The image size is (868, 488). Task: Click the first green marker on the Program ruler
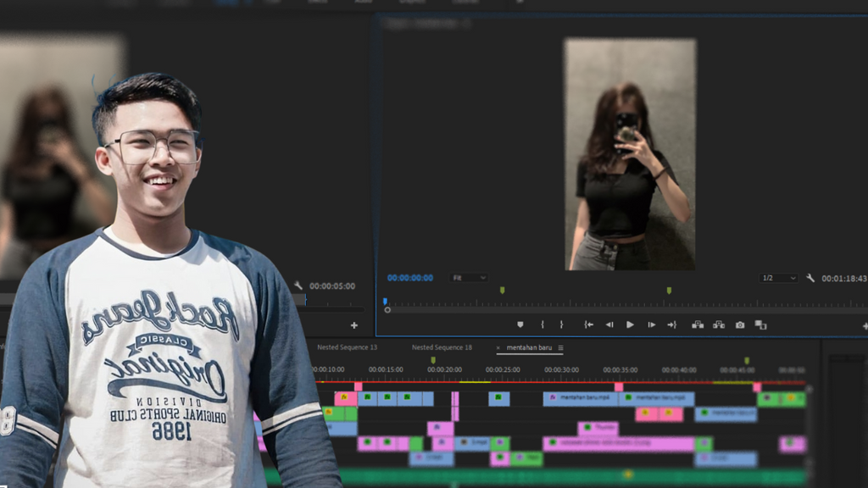tap(502, 291)
